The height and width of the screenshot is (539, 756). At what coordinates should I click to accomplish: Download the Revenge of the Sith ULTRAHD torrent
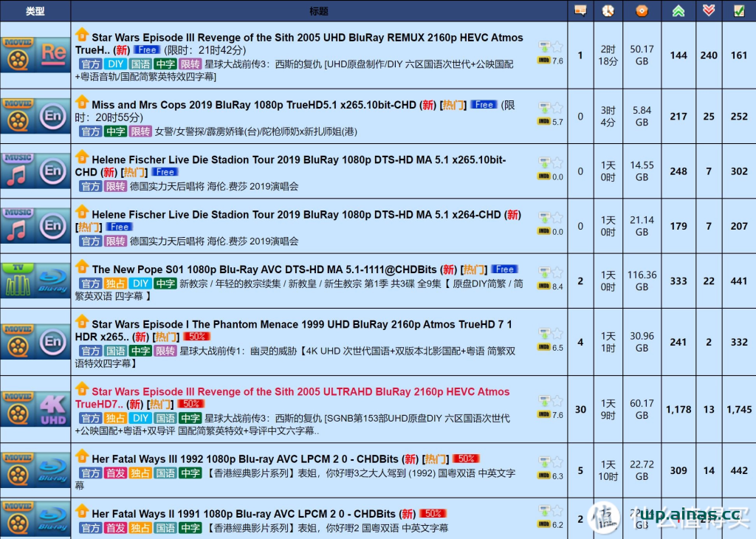point(544,401)
